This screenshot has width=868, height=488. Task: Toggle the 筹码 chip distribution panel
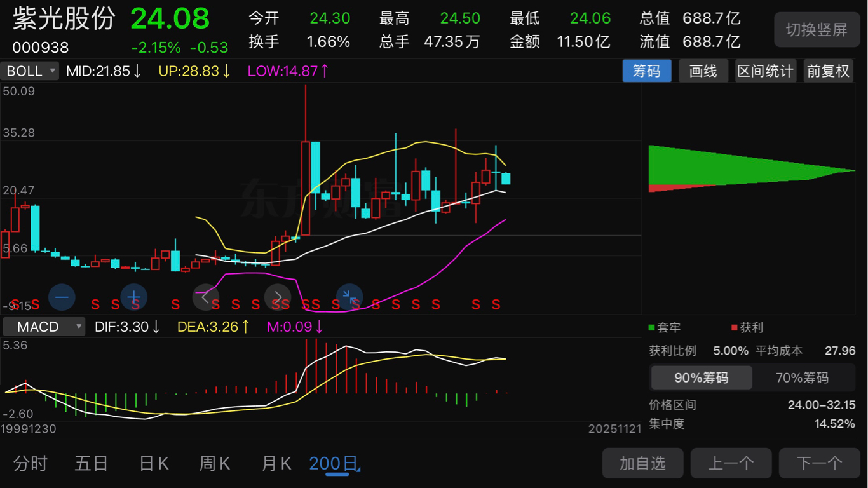coord(647,71)
